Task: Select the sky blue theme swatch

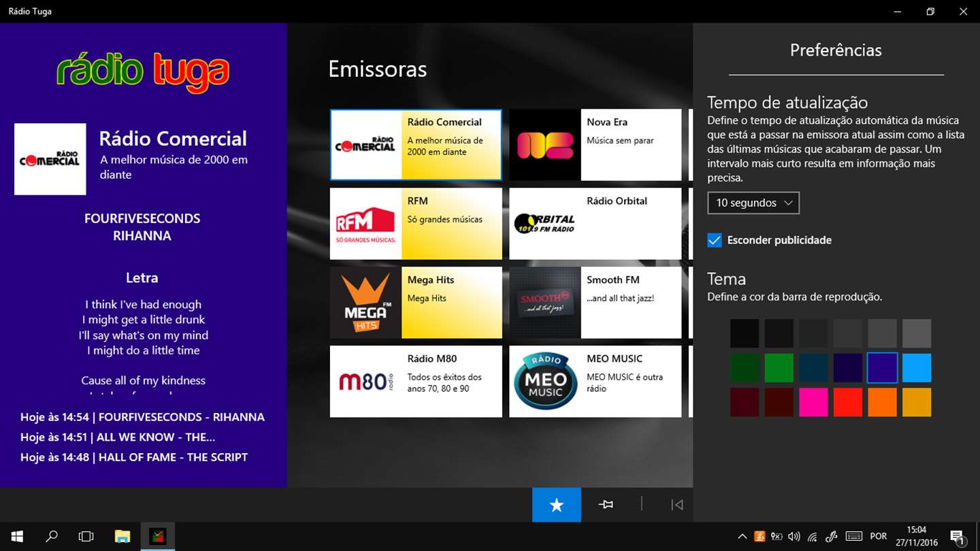Action: pos(917,368)
